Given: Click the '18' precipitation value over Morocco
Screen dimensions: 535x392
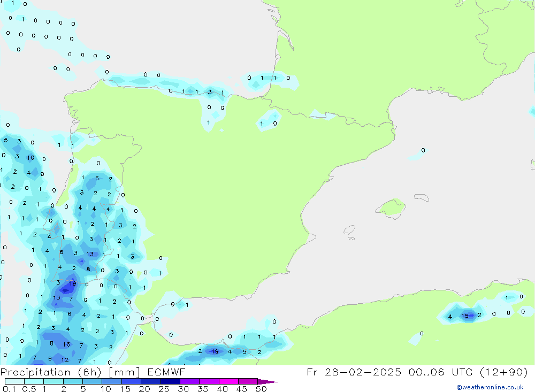Looking at the screenshot, I should pyautogui.click(x=215, y=351).
